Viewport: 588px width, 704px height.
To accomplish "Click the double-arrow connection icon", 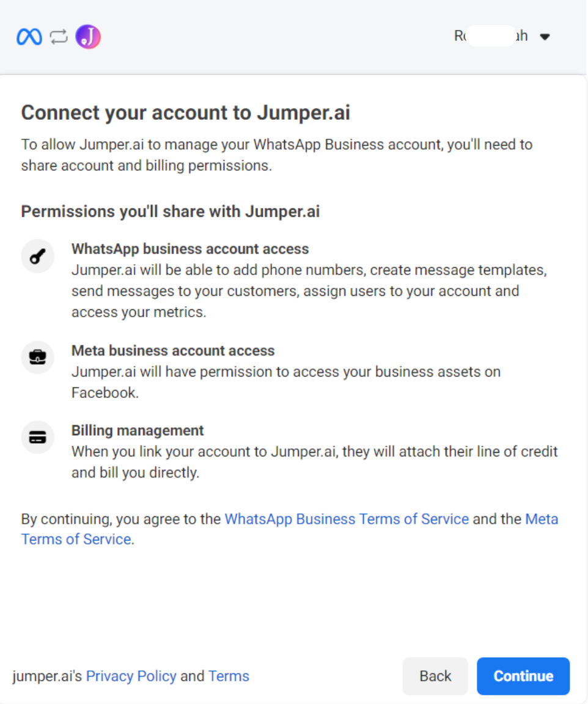I will coord(58,36).
